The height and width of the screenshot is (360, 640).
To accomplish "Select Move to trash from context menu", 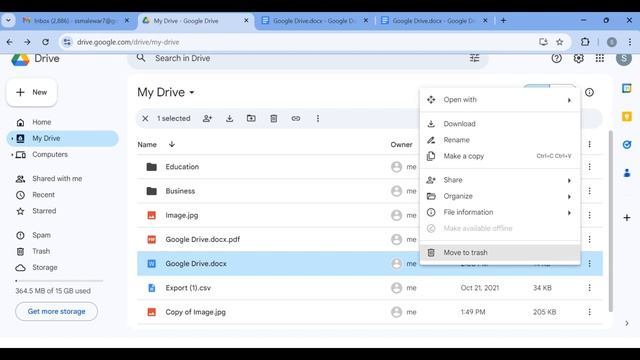I will pos(500,252).
